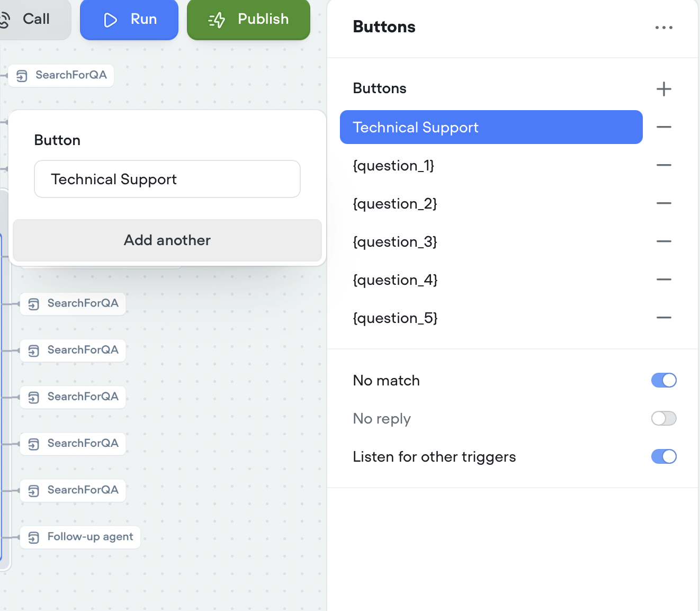Screen dimensions: 700x611
Task: Remove the {question_1} button entry
Action: pyautogui.click(x=663, y=165)
